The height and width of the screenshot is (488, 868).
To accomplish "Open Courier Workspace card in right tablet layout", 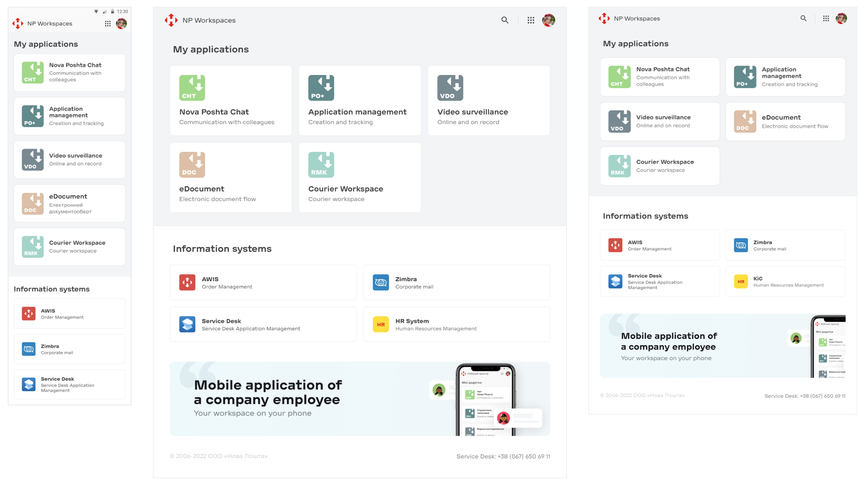I will [660, 166].
